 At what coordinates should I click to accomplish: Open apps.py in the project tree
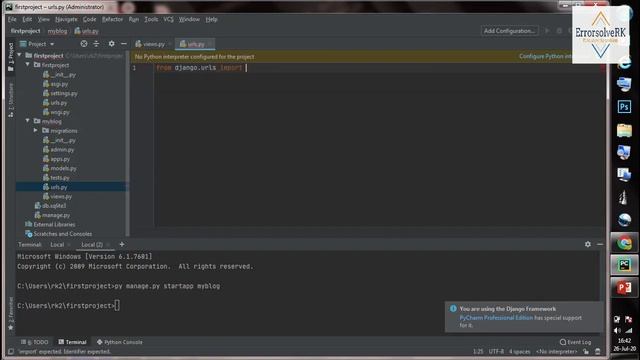click(60, 159)
